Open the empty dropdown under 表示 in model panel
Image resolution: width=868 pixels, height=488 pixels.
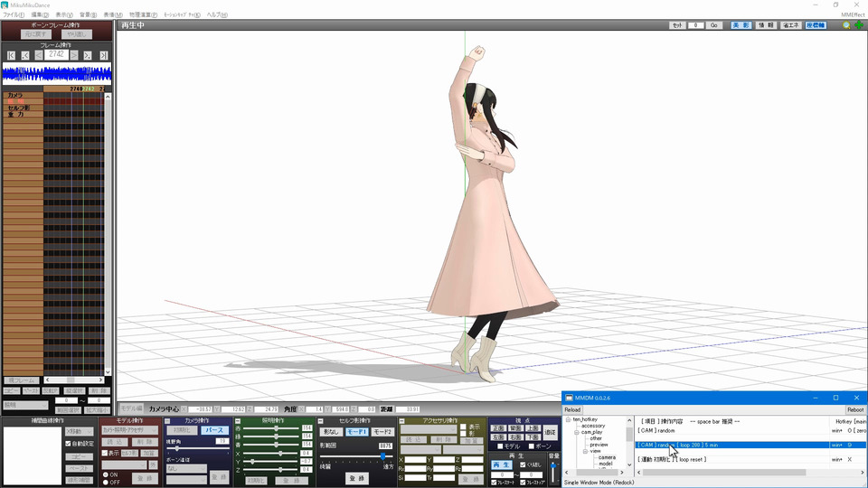(x=125, y=465)
